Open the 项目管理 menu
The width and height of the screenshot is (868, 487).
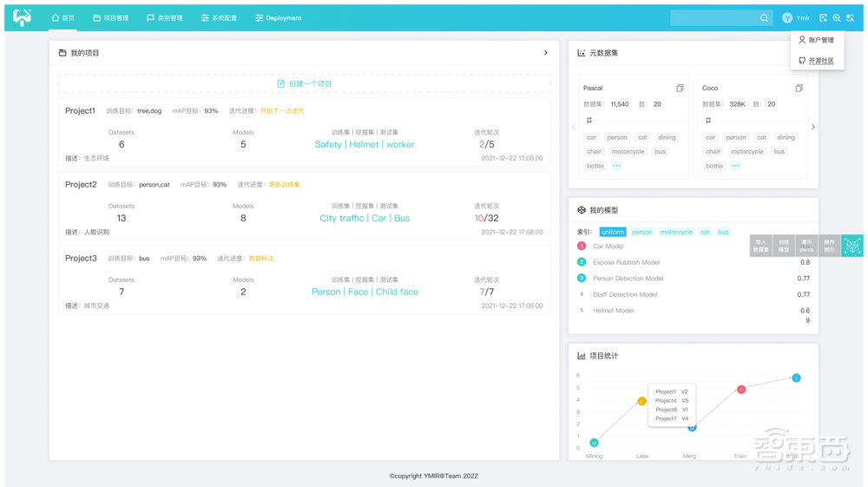[110, 17]
